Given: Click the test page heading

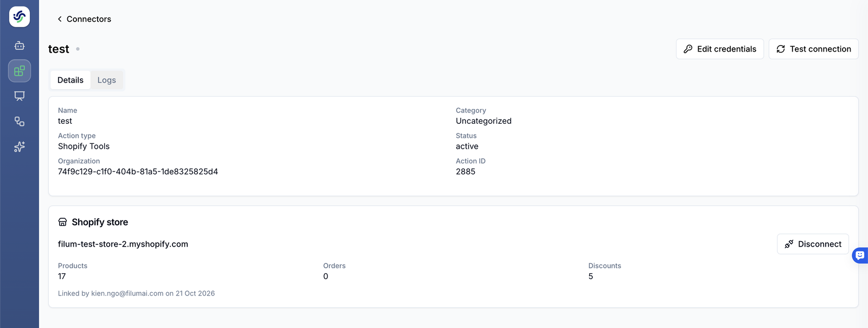Looking at the screenshot, I should tap(59, 49).
